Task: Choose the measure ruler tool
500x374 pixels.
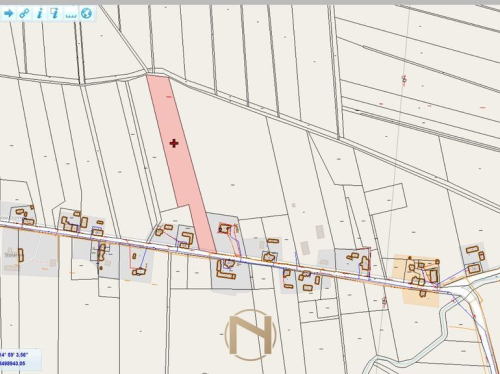Action: coord(70,15)
